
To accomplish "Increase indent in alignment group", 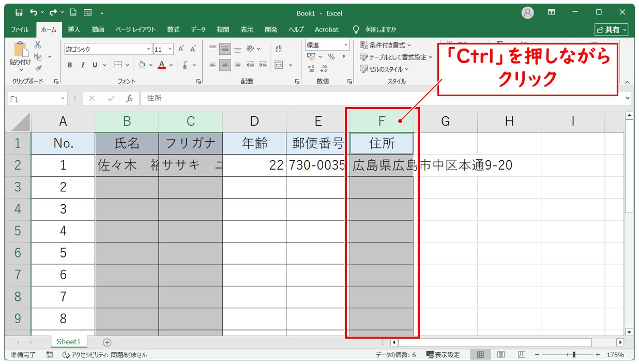I will tap(263, 65).
